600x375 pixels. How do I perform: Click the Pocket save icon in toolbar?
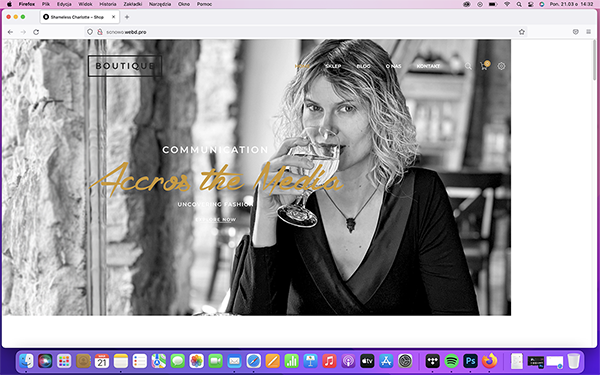(576, 32)
